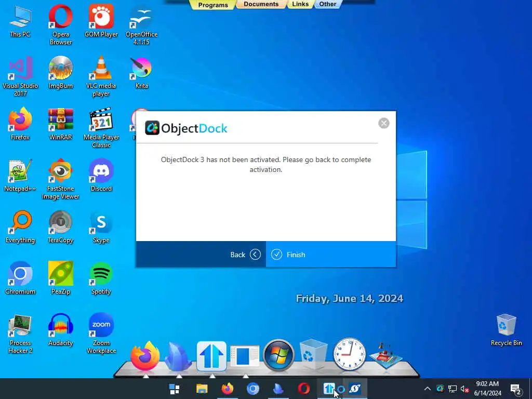
Task: Select Media Player Classic desktop shortcut
Action: pos(101,128)
